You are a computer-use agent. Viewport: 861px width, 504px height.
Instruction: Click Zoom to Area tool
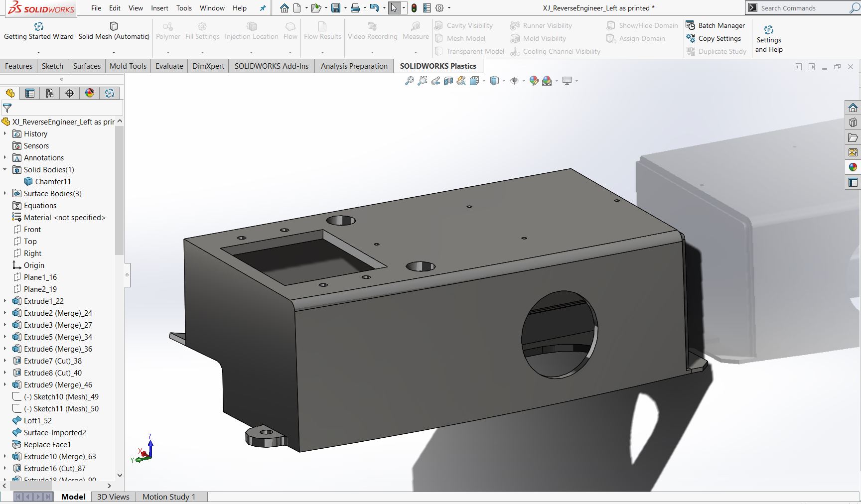(423, 81)
